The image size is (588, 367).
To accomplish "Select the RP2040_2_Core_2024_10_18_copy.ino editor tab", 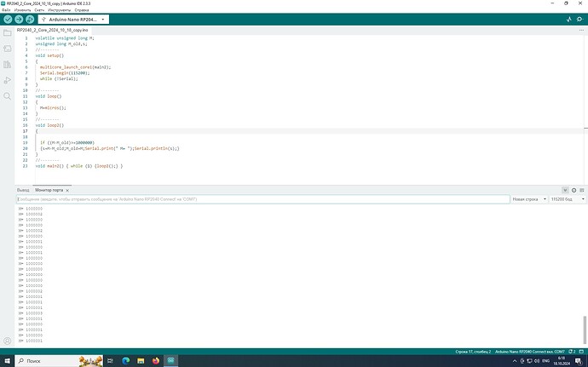I will click(52, 30).
